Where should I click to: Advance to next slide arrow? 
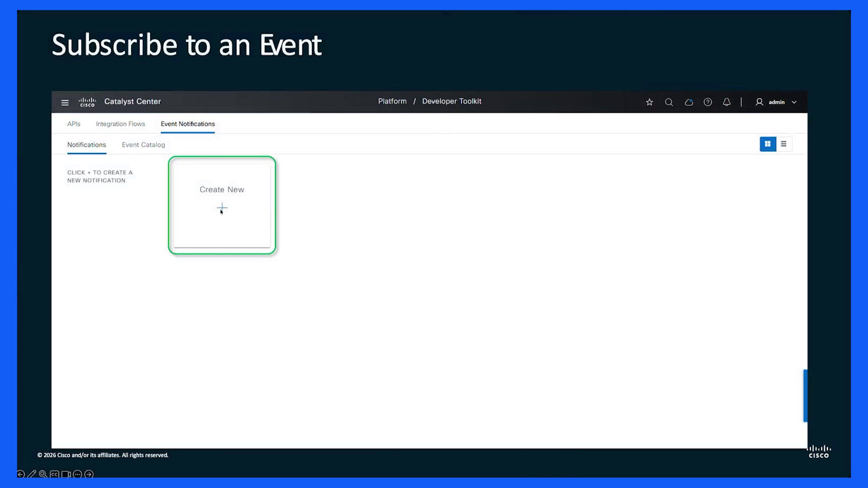[x=89, y=474]
